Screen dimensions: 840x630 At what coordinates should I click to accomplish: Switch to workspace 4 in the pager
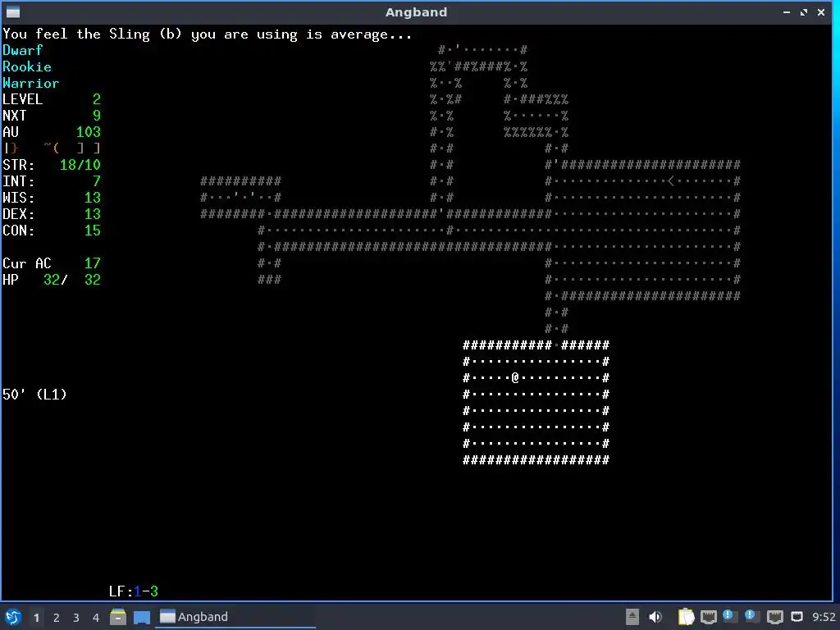click(96, 618)
